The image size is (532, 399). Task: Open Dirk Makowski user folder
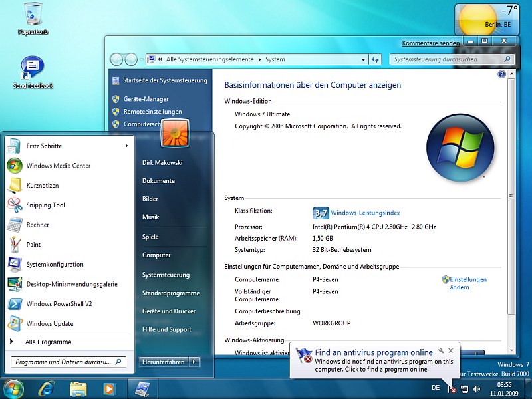click(162, 162)
